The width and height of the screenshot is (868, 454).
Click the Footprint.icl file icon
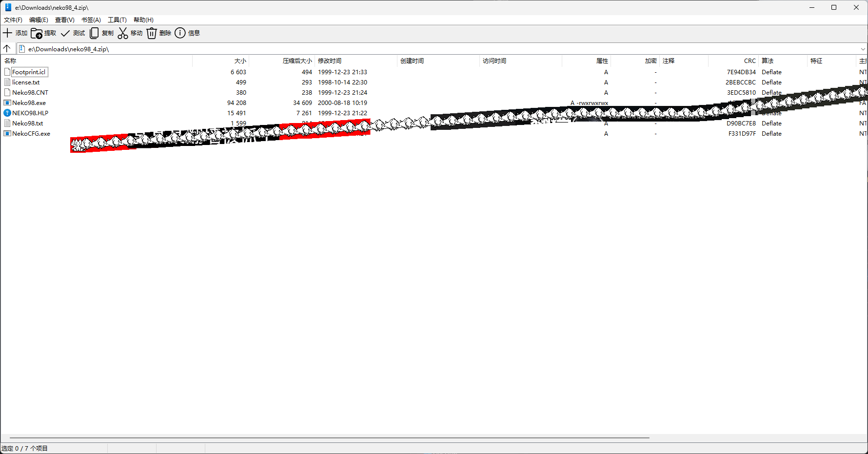7,72
